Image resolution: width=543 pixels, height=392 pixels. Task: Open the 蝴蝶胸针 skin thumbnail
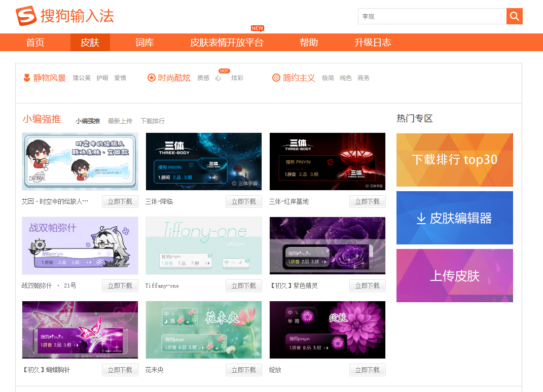pyautogui.click(x=80, y=330)
